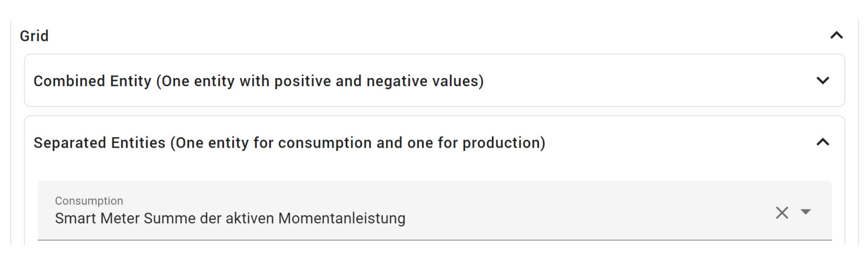The width and height of the screenshot is (868, 262).
Task: Expand the Combined Entity panel chevron
Action: pos(822,81)
